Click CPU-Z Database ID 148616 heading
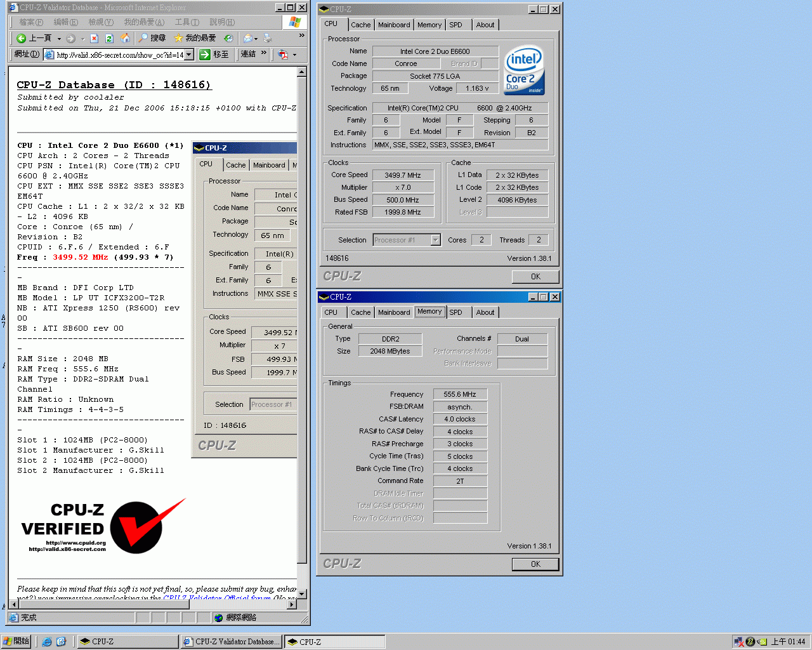812x650 pixels. tap(114, 84)
